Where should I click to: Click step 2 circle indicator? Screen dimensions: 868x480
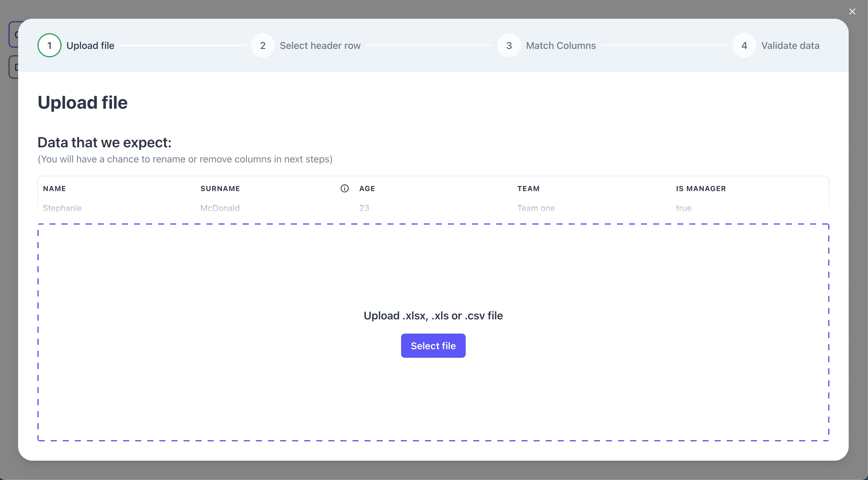[x=263, y=46]
